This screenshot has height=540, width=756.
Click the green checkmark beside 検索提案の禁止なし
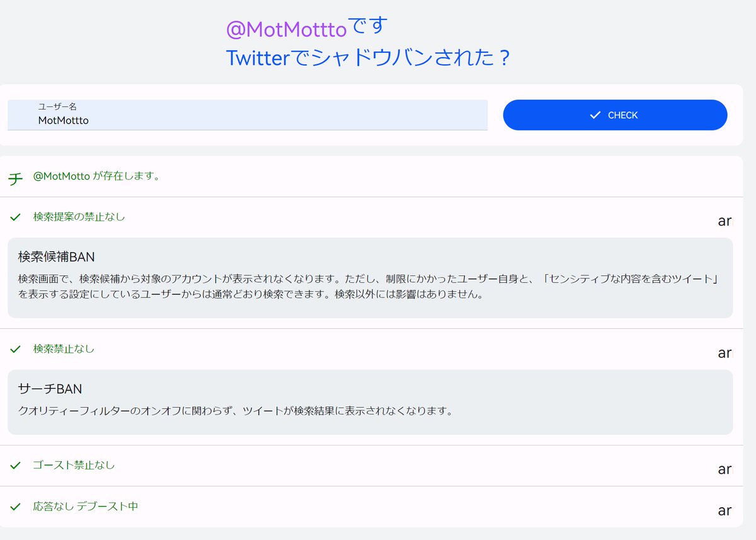[16, 217]
